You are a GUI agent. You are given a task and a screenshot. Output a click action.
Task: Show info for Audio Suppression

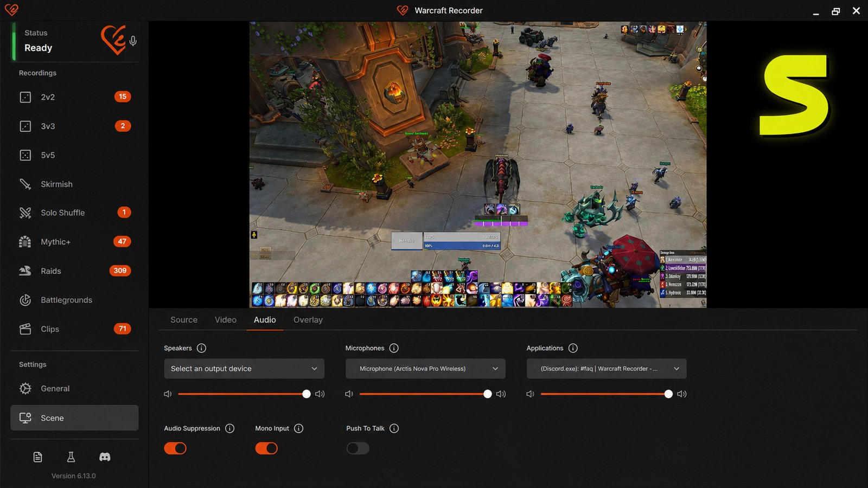(230, 428)
